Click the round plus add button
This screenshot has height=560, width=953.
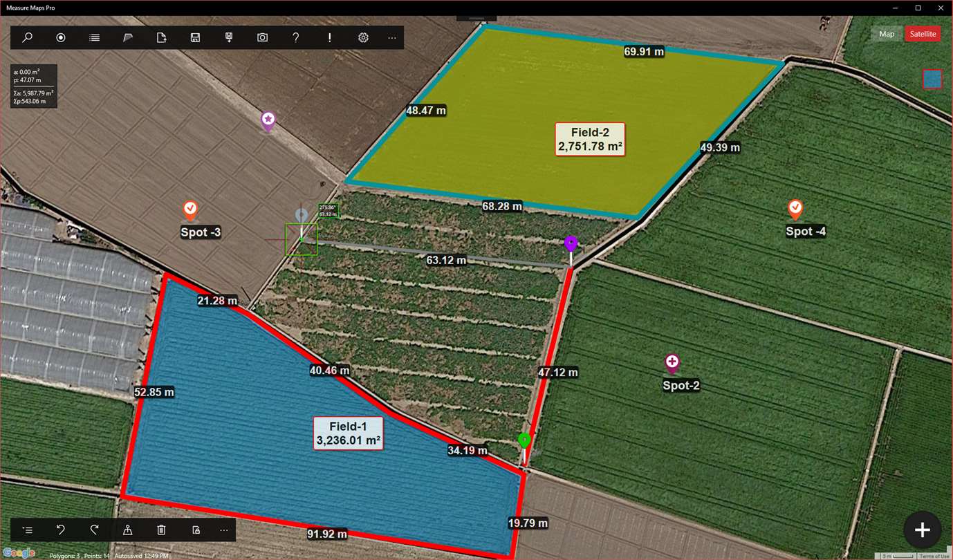coord(922,530)
